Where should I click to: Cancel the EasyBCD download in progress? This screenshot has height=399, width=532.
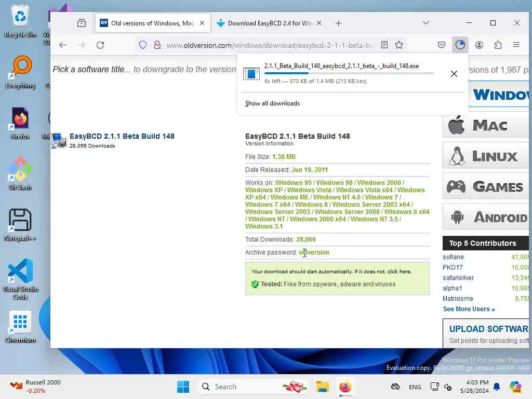[x=454, y=74]
